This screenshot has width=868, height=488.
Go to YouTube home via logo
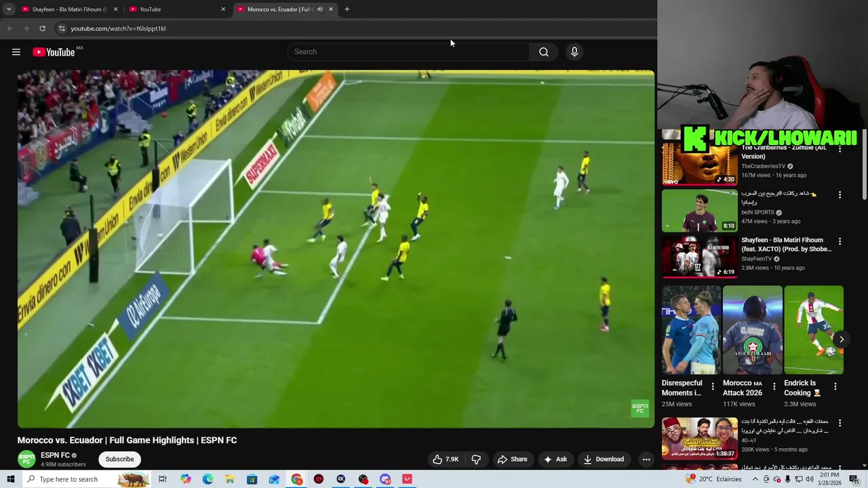coord(54,52)
